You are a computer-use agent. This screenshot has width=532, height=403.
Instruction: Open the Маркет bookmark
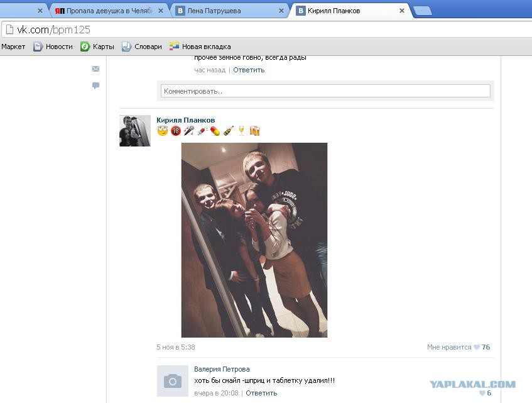click(13, 47)
